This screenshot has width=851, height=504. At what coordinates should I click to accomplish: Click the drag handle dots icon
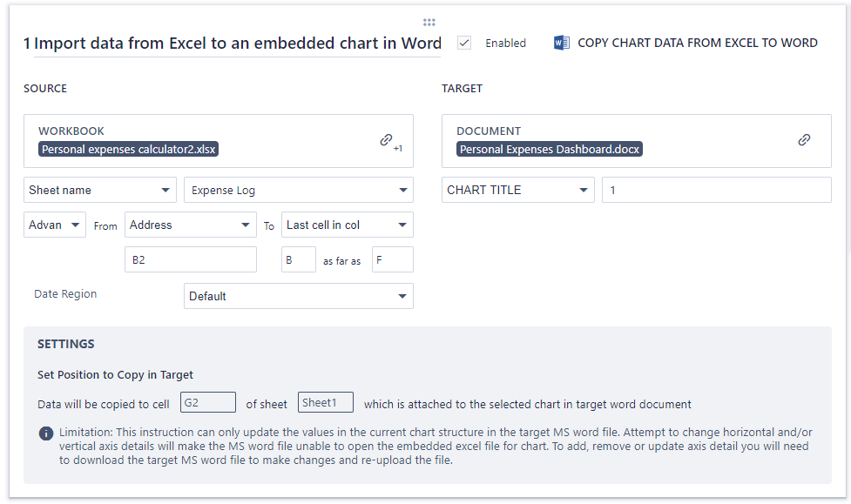point(429,23)
